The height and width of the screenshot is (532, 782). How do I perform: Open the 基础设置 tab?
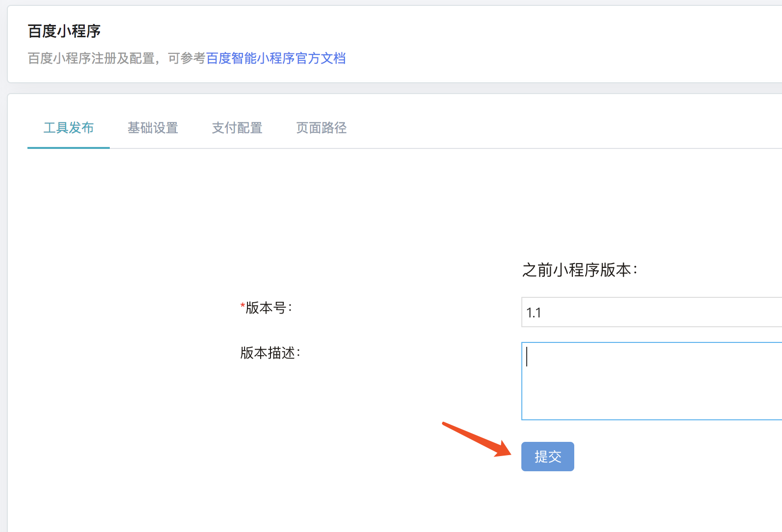coord(153,128)
